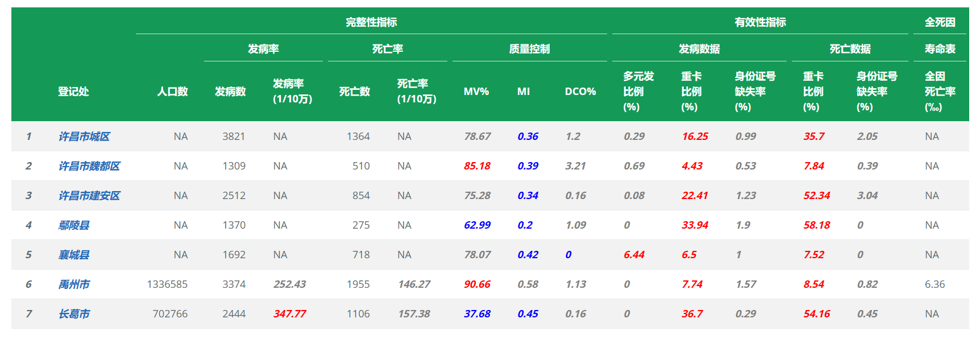This screenshot has height=339, width=980.
Task: Click the 完整性指标 group header
Action: pos(371,22)
